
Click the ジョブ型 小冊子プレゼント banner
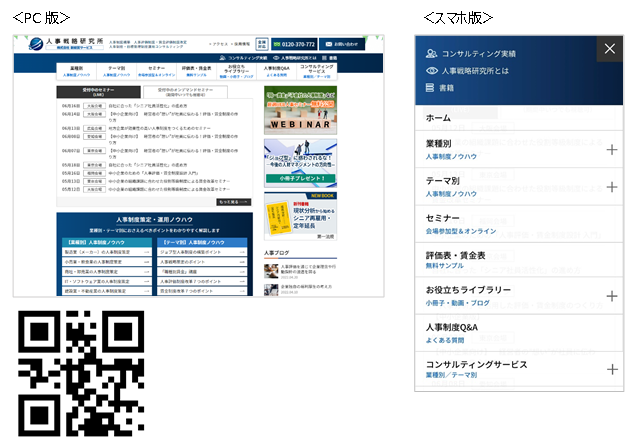point(300,163)
